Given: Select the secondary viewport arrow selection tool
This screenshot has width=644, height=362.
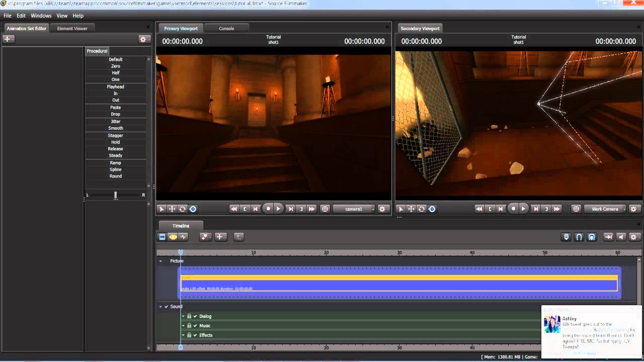Looking at the screenshot, I should coord(401,209).
